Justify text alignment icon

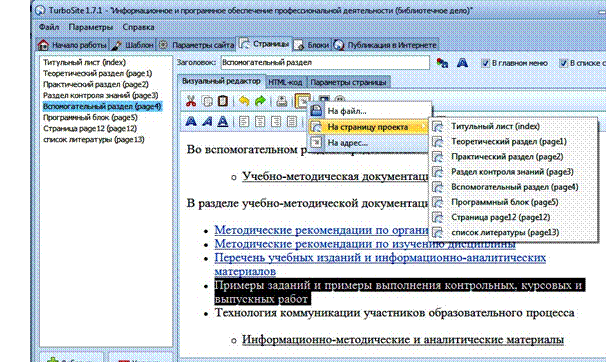click(292, 122)
